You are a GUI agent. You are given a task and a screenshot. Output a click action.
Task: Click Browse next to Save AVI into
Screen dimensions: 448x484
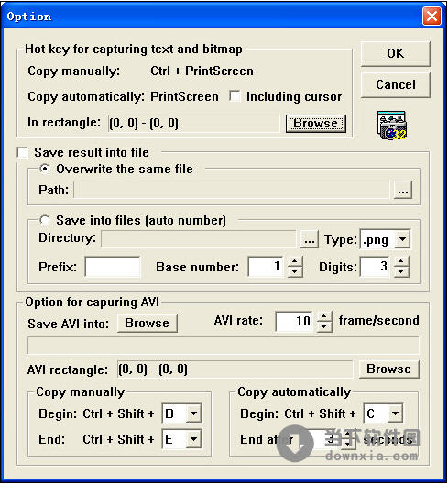148,324
